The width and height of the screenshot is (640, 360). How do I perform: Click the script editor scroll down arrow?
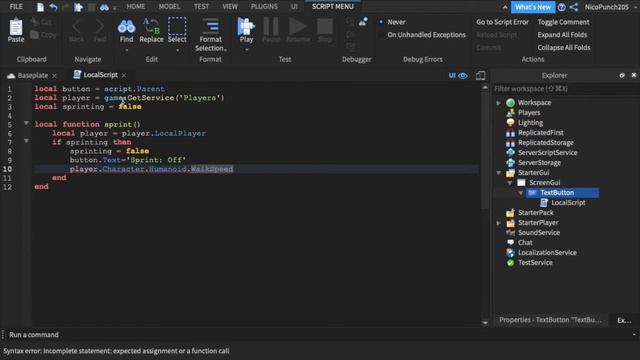485,322
